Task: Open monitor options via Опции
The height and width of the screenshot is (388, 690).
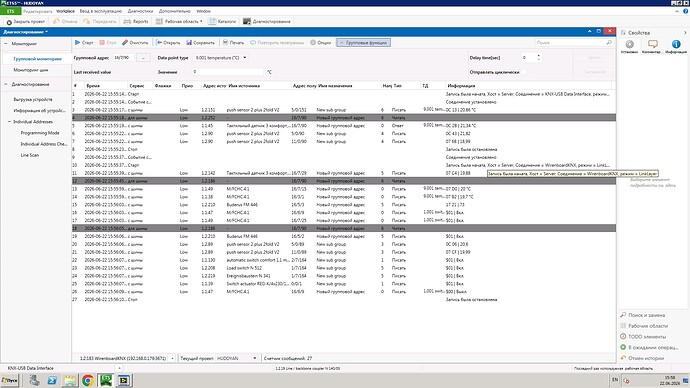Action: click(320, 43)
